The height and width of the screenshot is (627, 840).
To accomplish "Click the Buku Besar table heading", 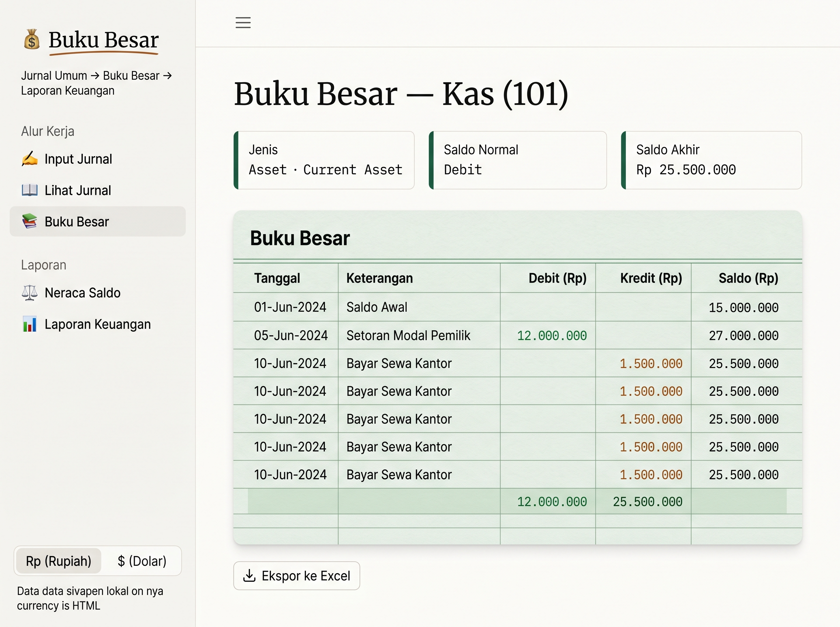I will [300, 238].
